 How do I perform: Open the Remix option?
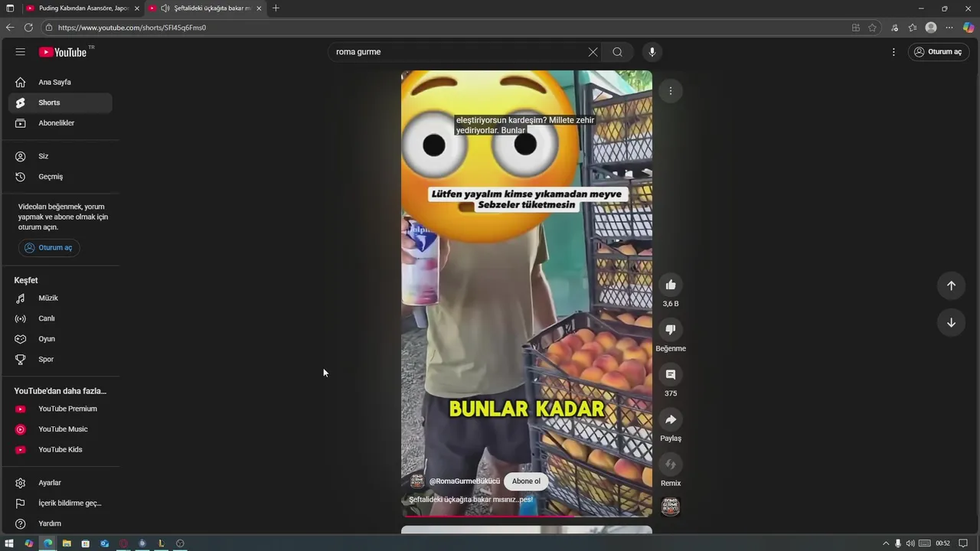671,465
